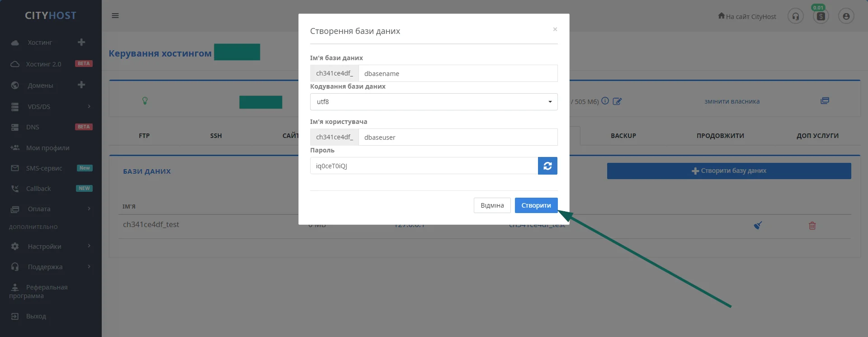
Task: Switch to the ДОП УСЛУГИ tab
Action: (x=817, y=135)
